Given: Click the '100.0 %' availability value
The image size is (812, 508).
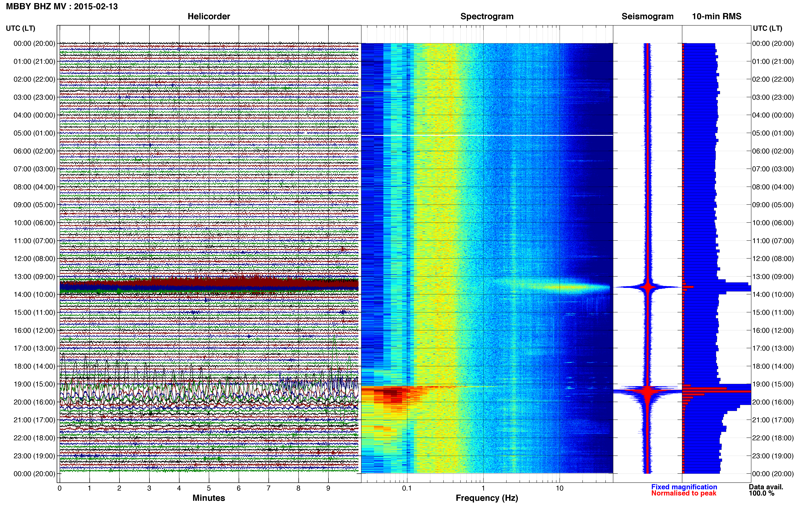Looking at the screenshot, I should [762, 493].
